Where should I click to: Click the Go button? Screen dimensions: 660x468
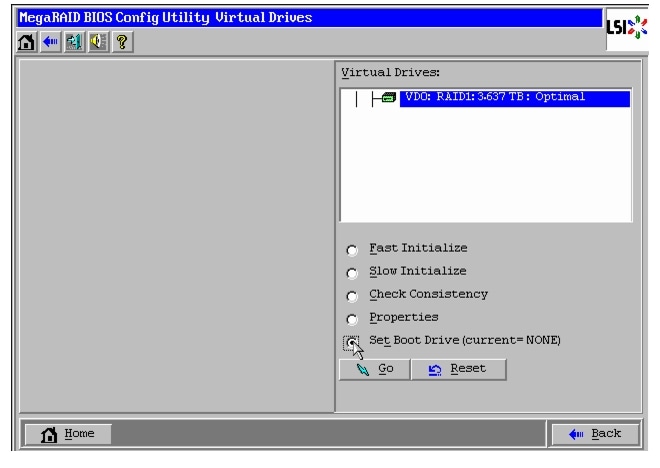coord(374,369)
